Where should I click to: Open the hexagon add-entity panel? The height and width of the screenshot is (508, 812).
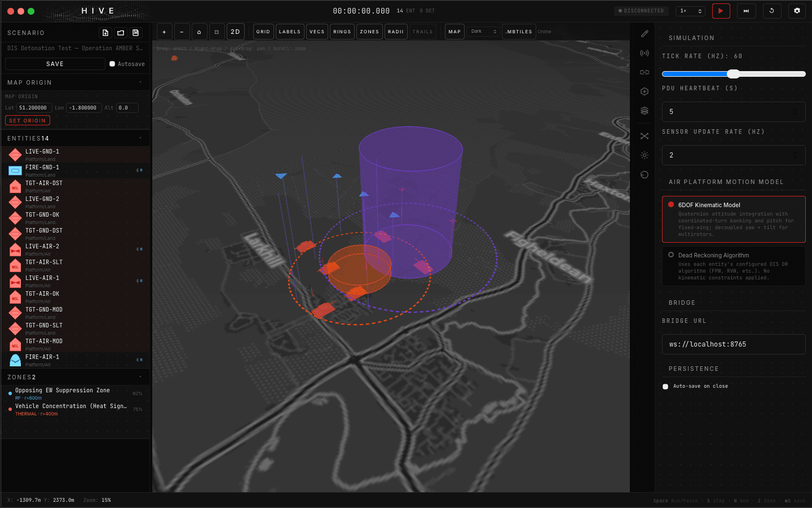645,91
